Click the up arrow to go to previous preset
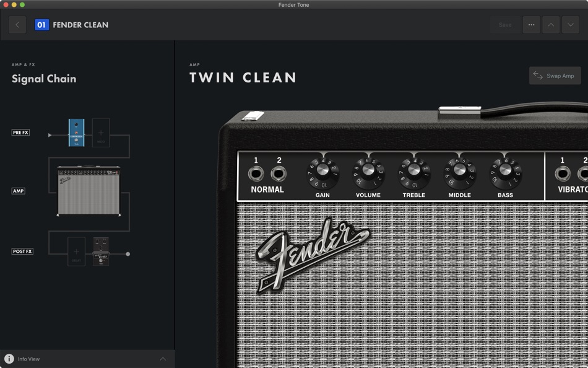The height and width of the screenshot is (368, 588). click(x=551, y=25)
